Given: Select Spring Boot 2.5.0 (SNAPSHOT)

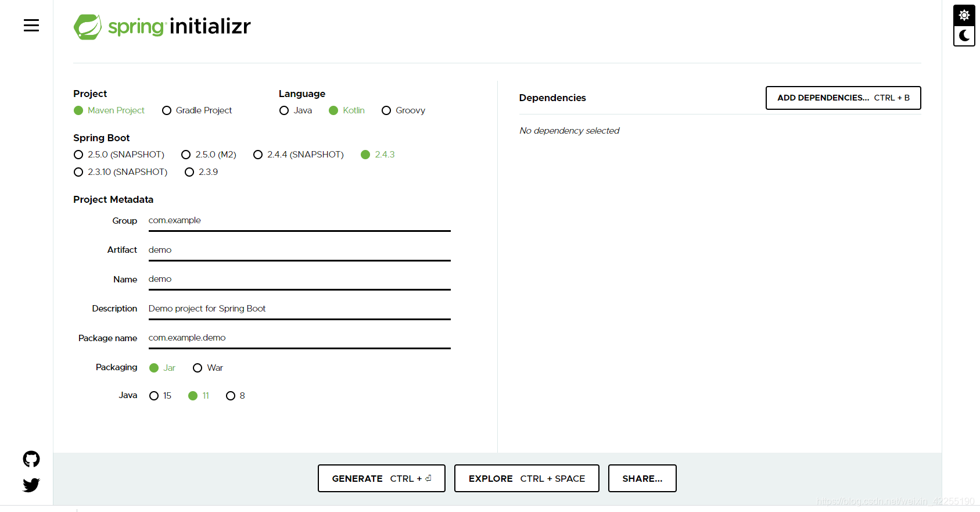Looking at the screenshot, I should [x=119, y=155].
